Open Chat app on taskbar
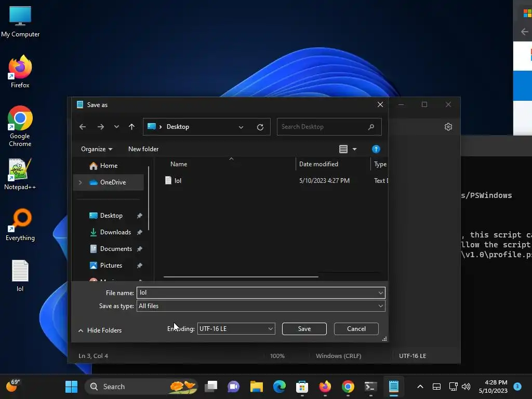The width and height of the screenshot is (532, 399). (x=234, y=387)
